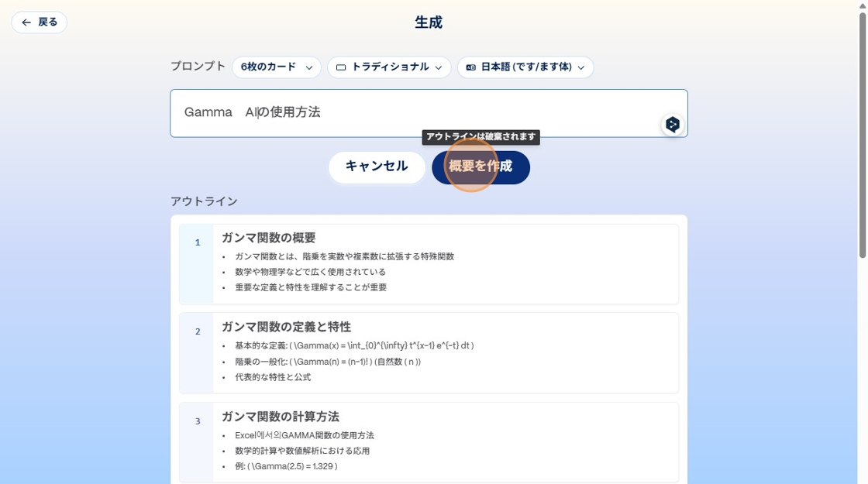Click the language icon beside 日本語

470,67
